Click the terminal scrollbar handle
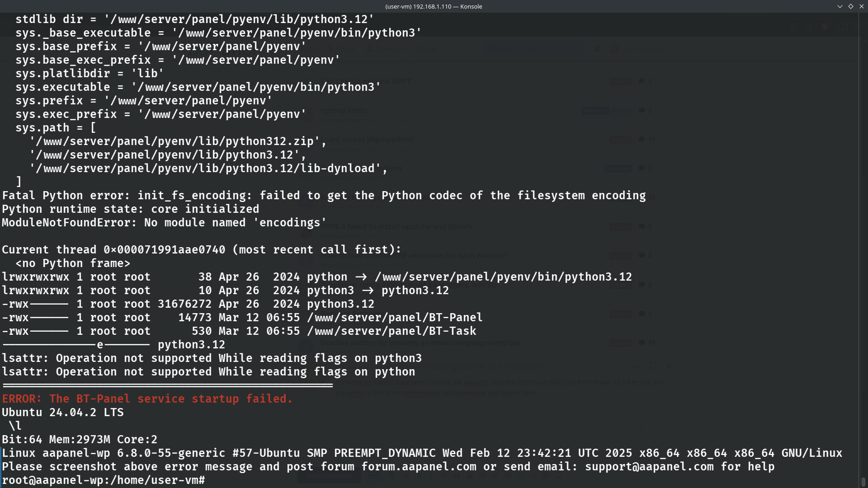This screenshot has height=488, width=868. [863, 482]
